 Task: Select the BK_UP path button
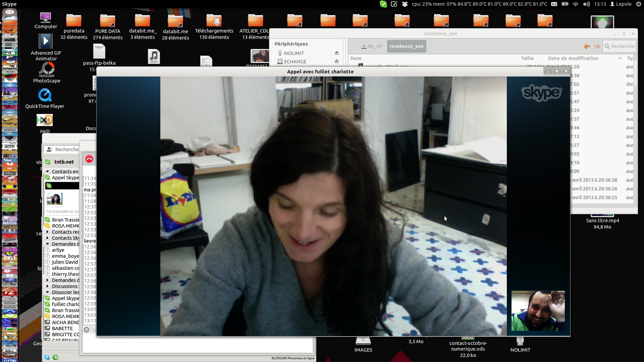click(372, 46)
